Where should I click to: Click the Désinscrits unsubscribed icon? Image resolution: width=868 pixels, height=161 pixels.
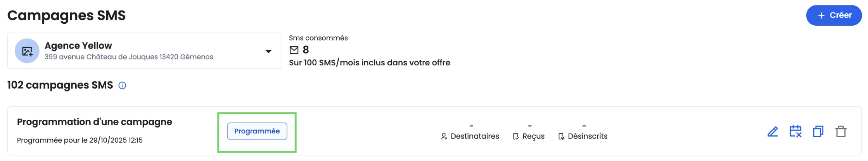tap(561, 136)
